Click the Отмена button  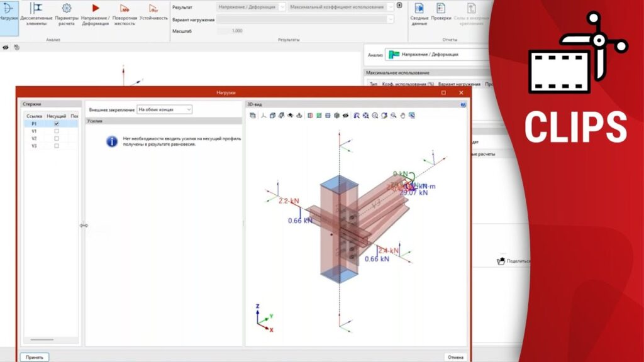455,357
